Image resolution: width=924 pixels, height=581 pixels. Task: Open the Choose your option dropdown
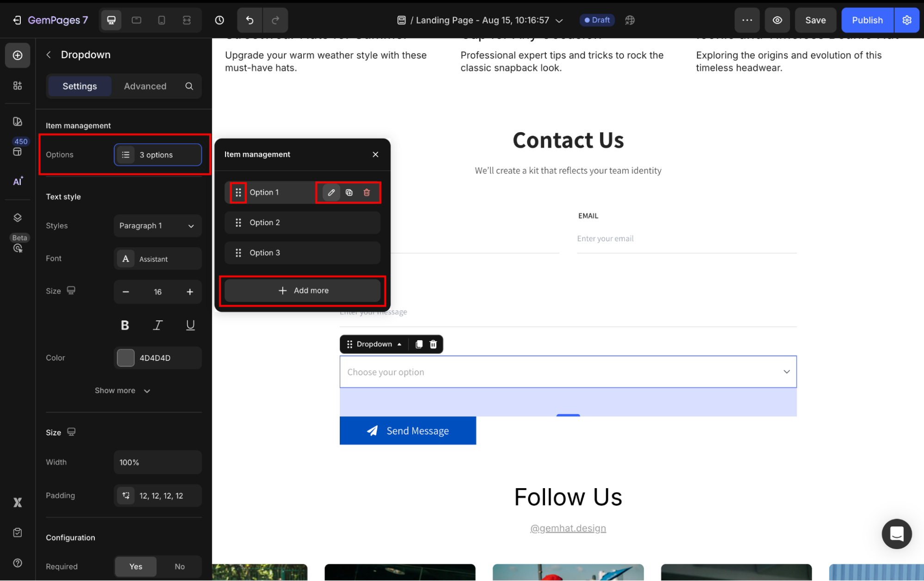pos(568,372)
